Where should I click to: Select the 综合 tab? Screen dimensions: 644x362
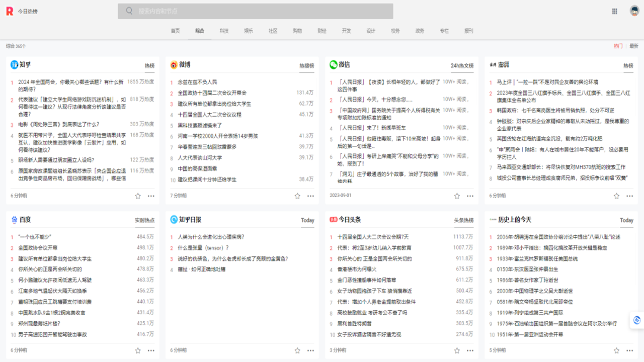point(200,31)
